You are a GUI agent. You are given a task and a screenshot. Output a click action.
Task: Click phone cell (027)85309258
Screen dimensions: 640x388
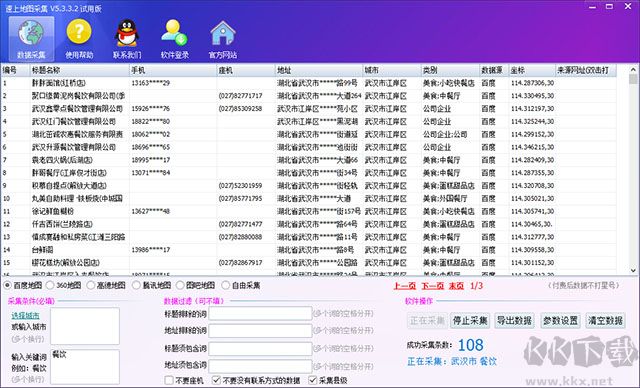[x=240, y=109]
